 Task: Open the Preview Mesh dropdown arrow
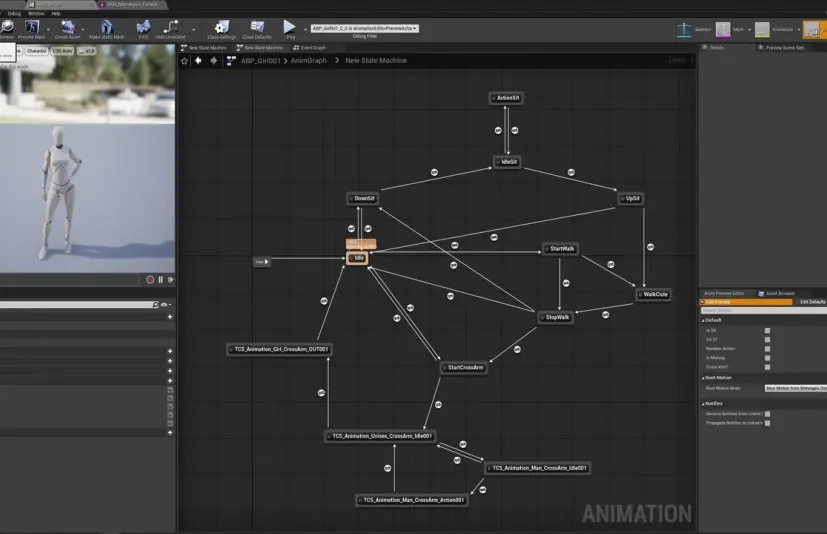[x=49, y=30]
